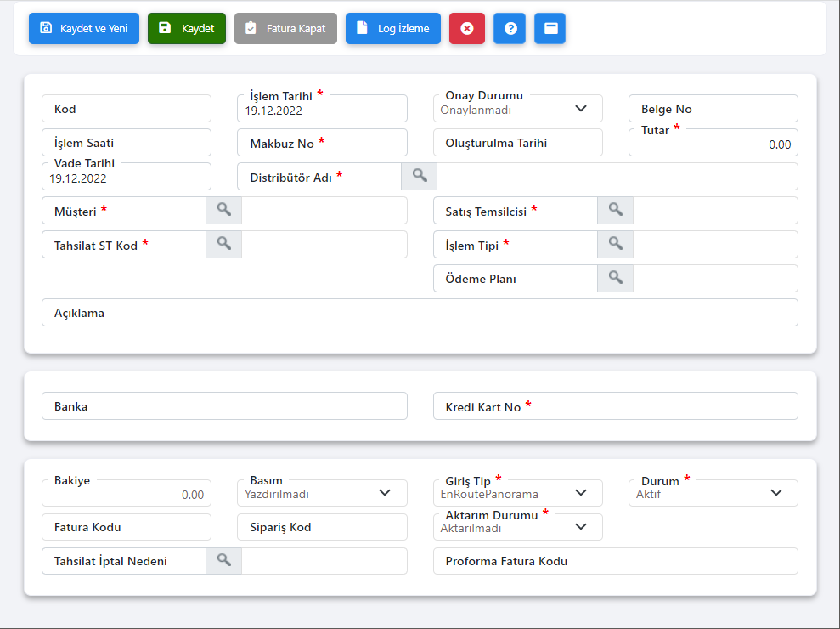The width and height of the screenshot is (840, 629).
Task: Open the Ödeme Planı lookup magnifier
Action: click(x=616, y=278)
